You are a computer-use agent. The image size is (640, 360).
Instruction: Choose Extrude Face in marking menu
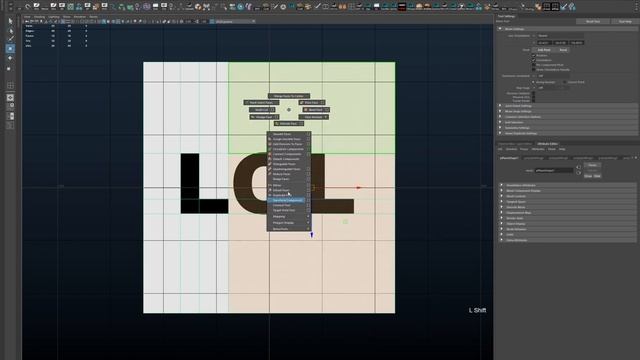288,123
